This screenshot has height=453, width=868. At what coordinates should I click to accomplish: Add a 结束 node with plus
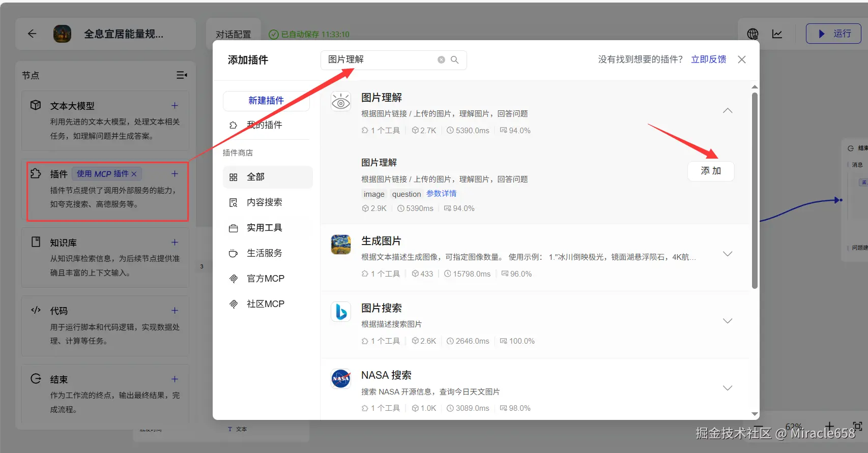point(175,379)
